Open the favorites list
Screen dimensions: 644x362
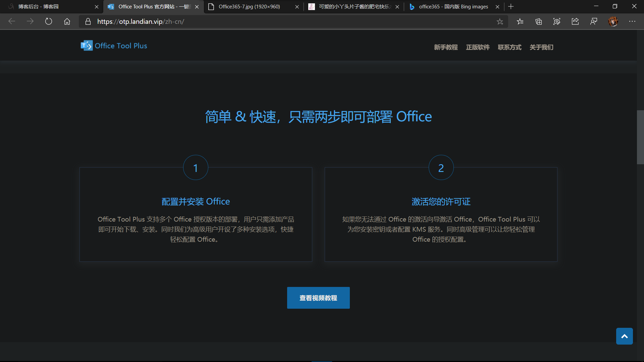(x=520, y=21)
